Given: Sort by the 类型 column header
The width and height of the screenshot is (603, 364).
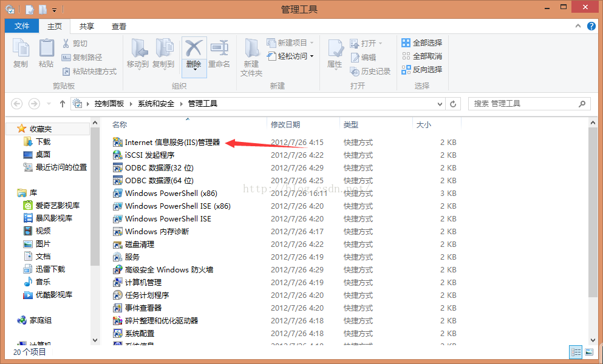Looking at the screenshot, I should coord(351,124).
